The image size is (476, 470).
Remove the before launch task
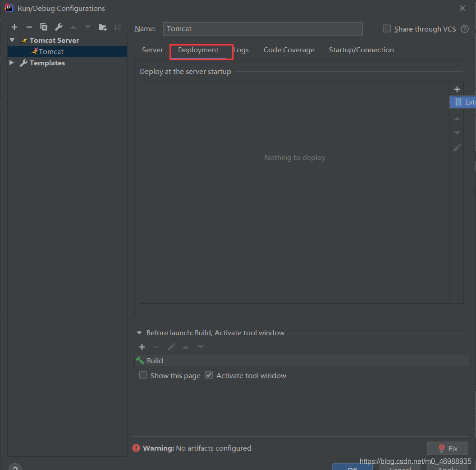[x=156, y=347]
